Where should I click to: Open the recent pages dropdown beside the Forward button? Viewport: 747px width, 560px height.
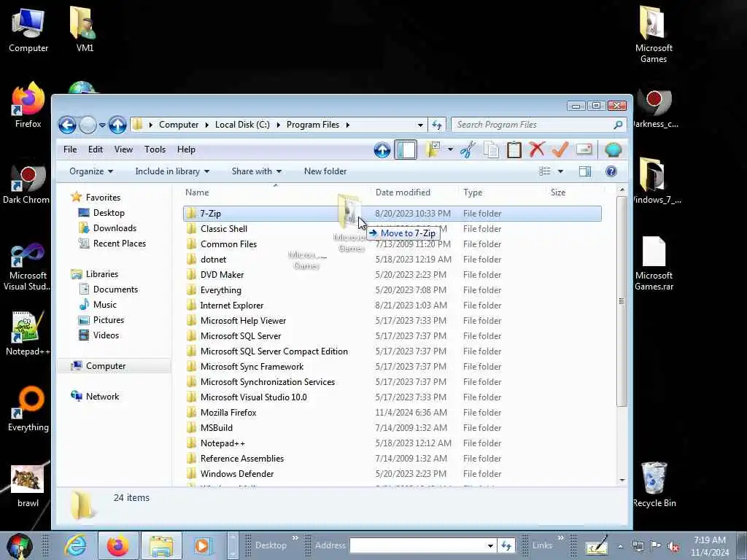(102, 125)
